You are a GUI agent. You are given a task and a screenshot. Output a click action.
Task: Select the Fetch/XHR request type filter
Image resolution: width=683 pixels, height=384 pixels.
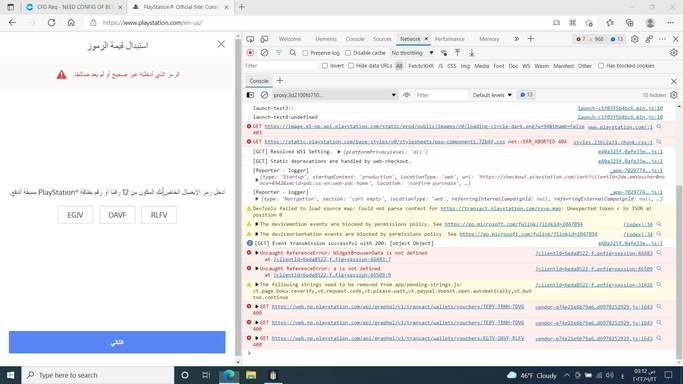tap(421, 66)
